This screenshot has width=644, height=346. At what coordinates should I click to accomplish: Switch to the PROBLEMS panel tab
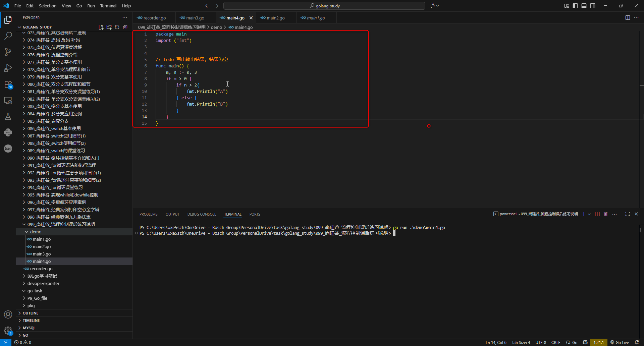click(148, 214)
